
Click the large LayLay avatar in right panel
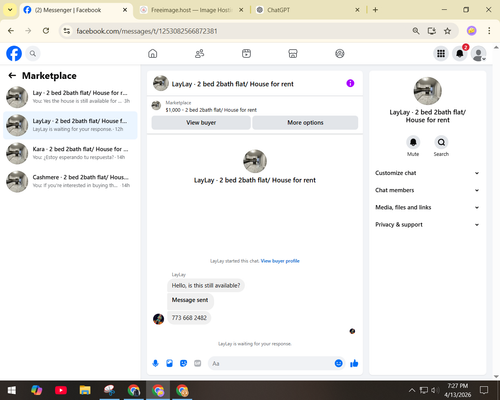tap(427, 91)
